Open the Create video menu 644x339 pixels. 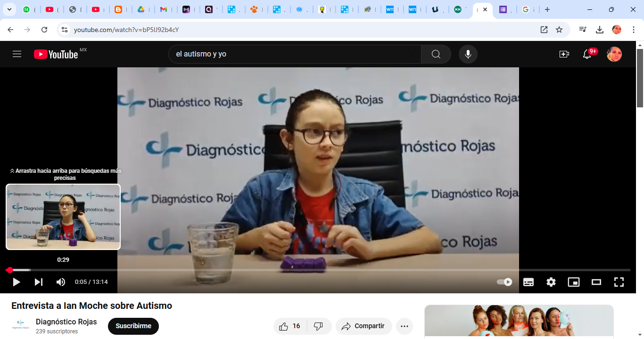tap(564, 54)
